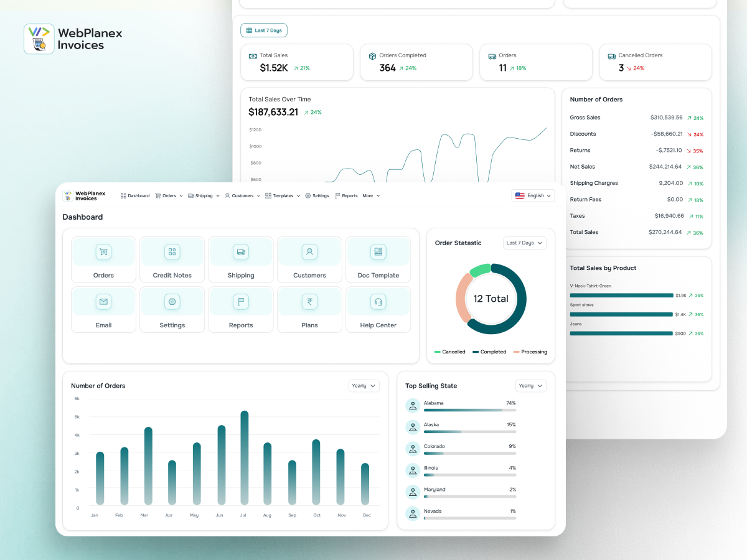The width and height of the screenshot is (747, 560).
Task: Expand Number of Orders Yearly dropdown
Action: [x=364, y=386]
